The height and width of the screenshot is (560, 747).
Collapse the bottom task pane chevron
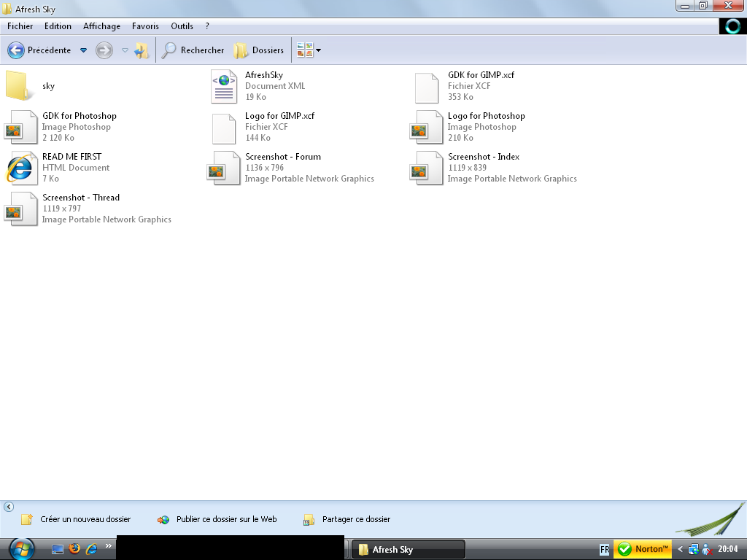point(9,507)
